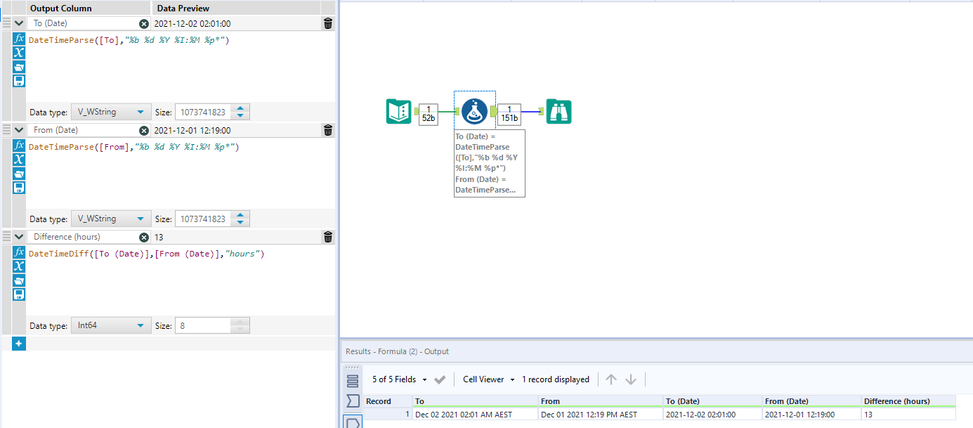This screenshot has width=973, height=428.
Task: Add a new expression with plus button
Action: click(x=19, y=343)
